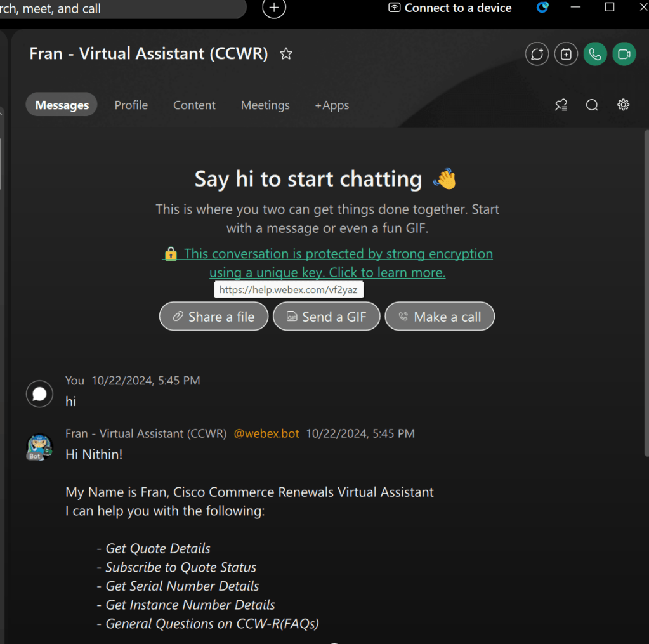Click the plus button to create something new
Image resolution: width=649 pixels, height=644 pixels.
273,9
